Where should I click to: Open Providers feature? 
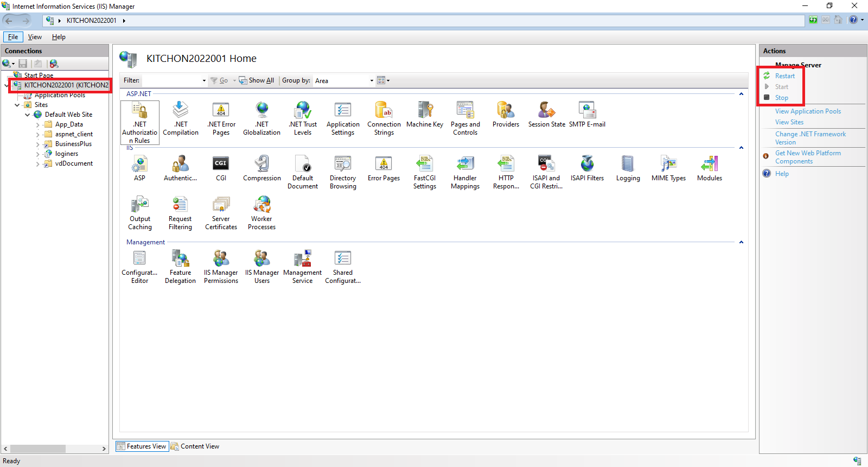coord(506,115)
